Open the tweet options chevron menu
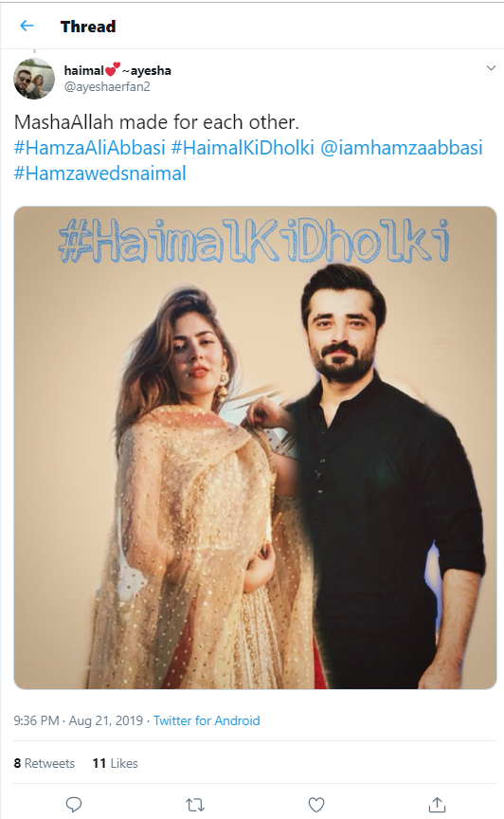The image size is (504, 819). (x=491, y=68)
